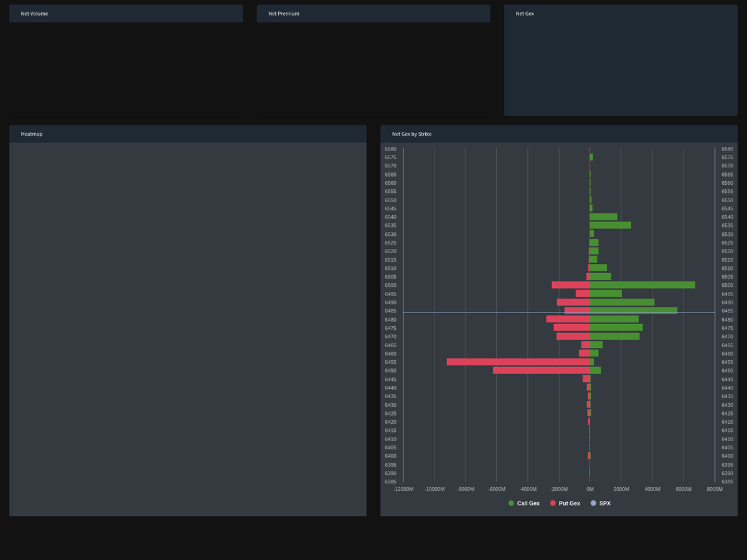The width and height of the screenshot is (747, 560).
Task: Select the Heatmap panel header
Action: coord(187,134)
